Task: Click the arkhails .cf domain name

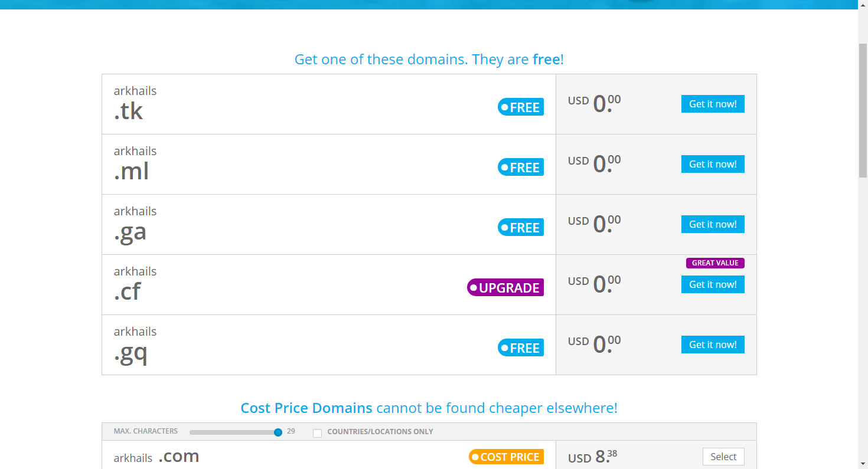Action: (x=135, y=283)
